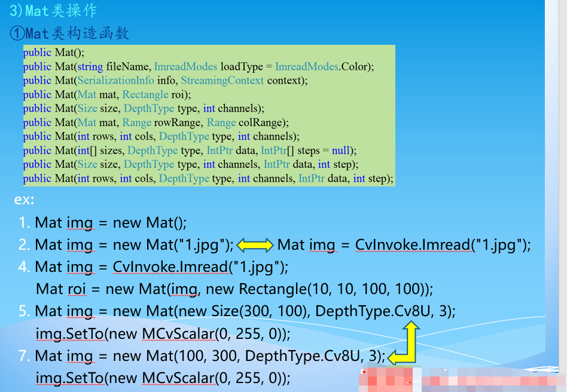
Task: Click "public Mat(Size size, DepthType type, int channels);"
Action: (x=144, y=108)
